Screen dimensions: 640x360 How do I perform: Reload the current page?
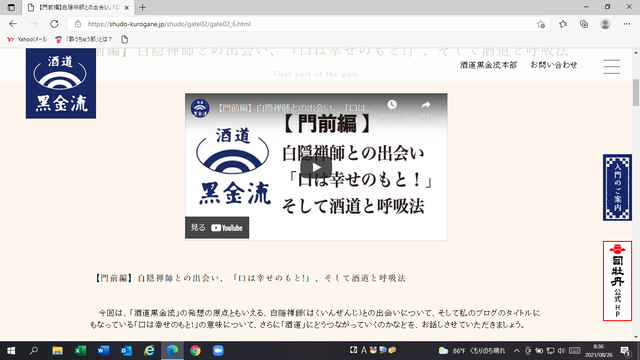pyautogui.click(x=54, y=24)
